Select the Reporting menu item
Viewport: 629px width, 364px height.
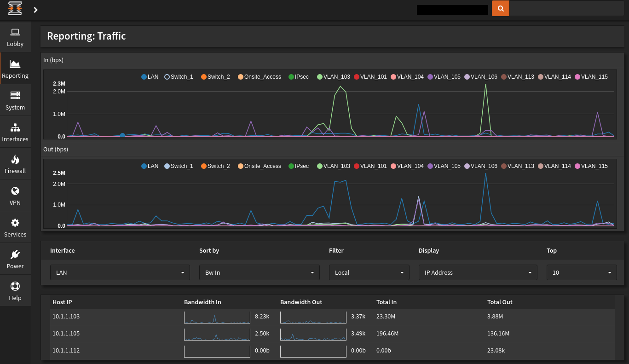(x=15, y=69)
